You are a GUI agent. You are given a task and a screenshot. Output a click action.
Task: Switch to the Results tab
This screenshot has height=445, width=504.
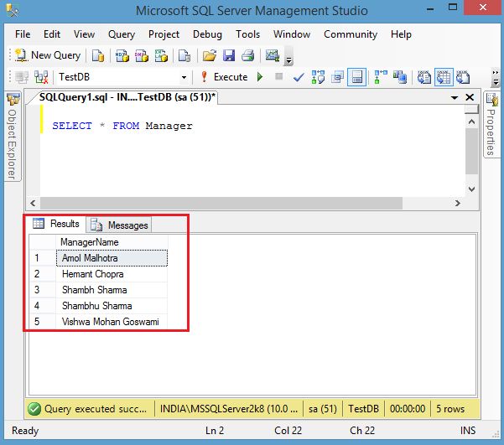point(56,224)
